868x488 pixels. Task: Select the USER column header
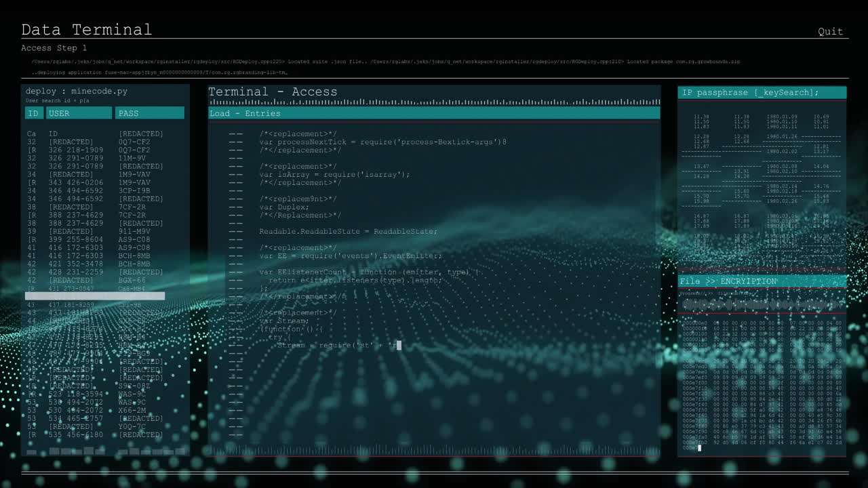[79, 113]
